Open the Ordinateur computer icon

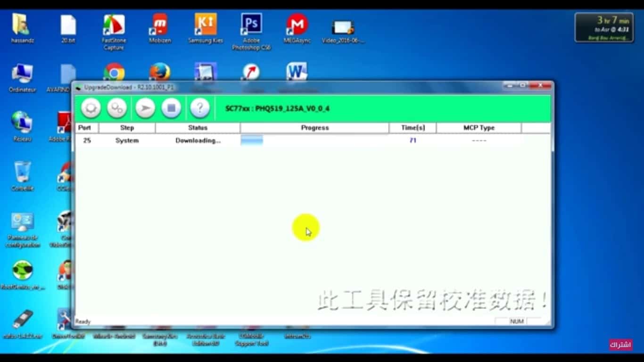pyautogui.click(x=22, y=73)
